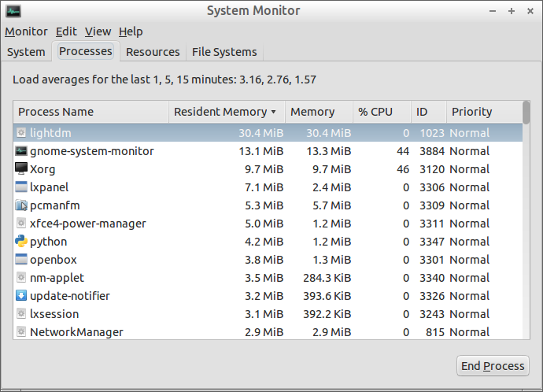This screenshot has width=543, height=392.
Task: Sort by Resident Memory column header
Action: click(225, 112)
